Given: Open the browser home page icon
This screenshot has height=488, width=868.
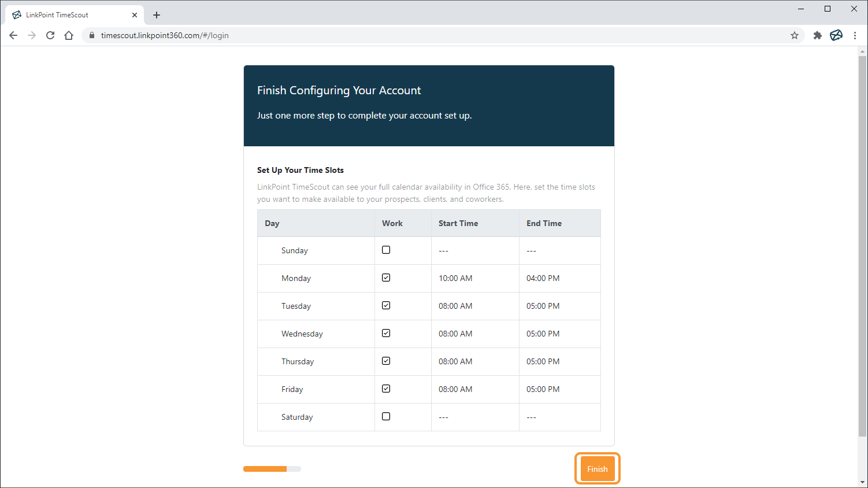Looking at the screenshot, I should pos(69,35).
